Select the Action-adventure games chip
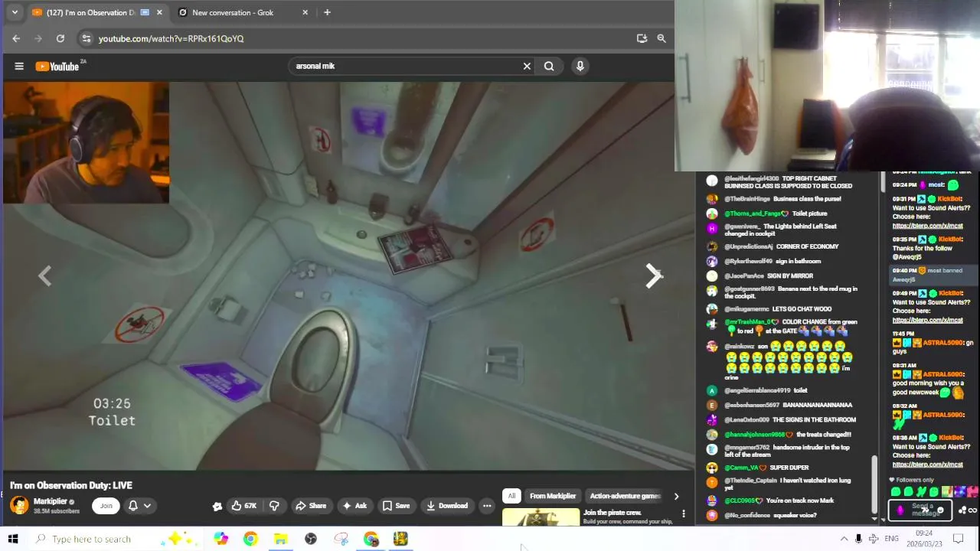 [x=625, y=496]
